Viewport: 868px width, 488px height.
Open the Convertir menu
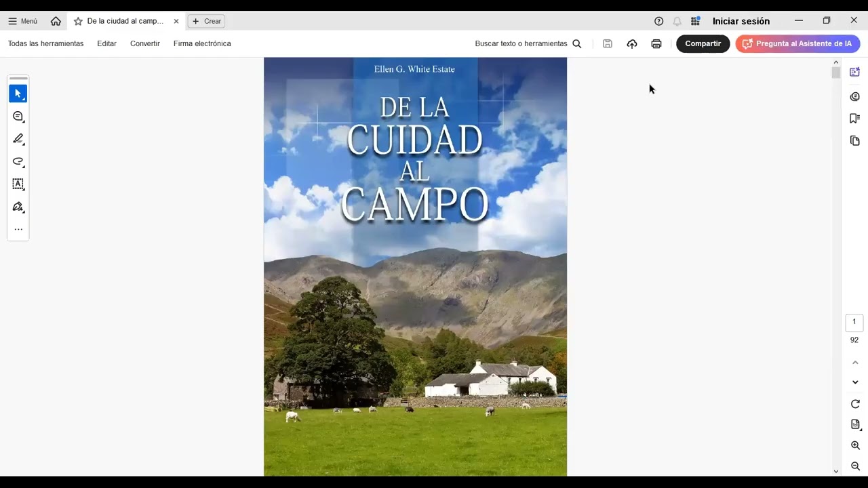(145, 43)
